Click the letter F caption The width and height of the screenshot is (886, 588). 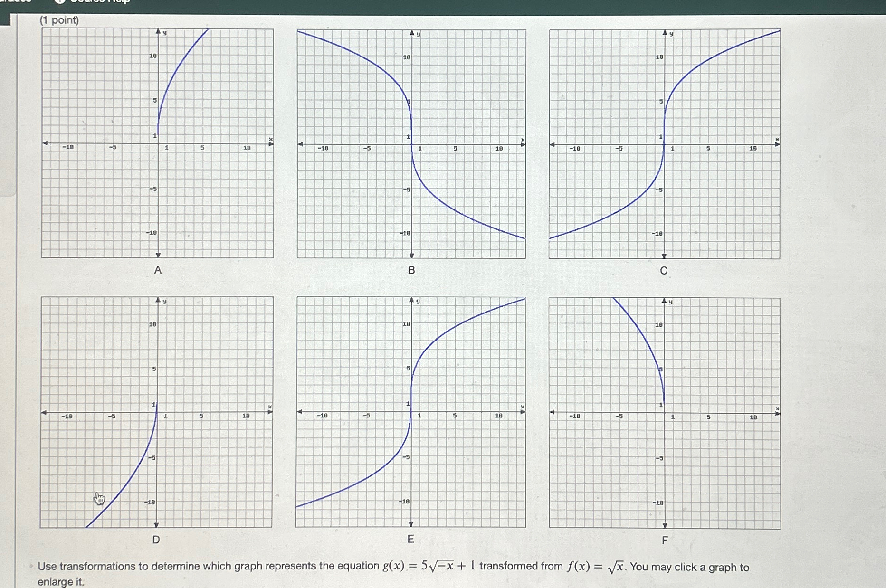tap(665, 540)
